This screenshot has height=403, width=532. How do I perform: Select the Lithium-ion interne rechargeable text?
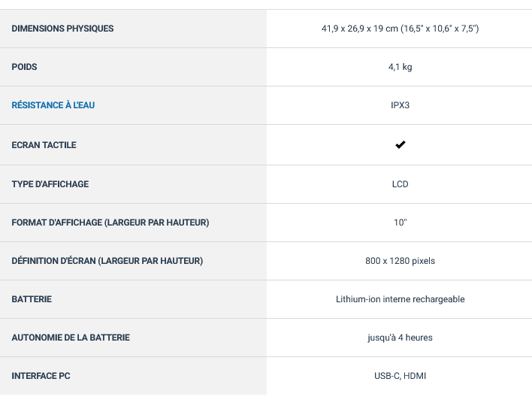tap(400, 299)
